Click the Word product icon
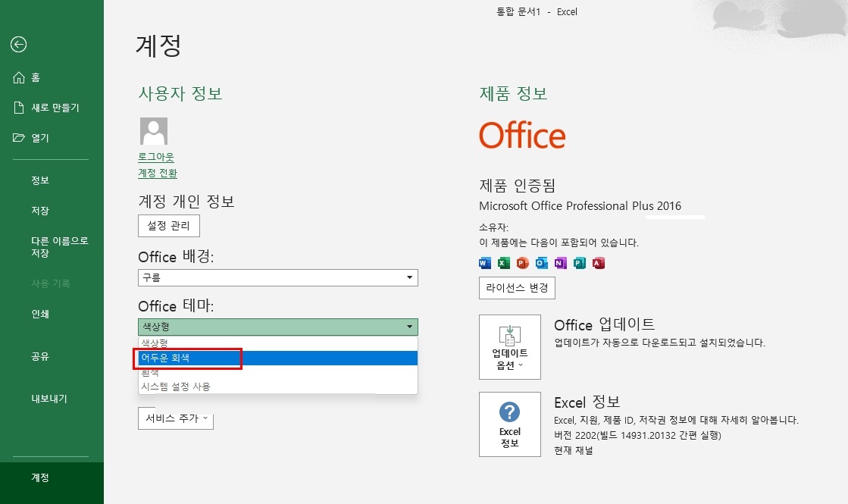The height and width of the screenshot is (504, 848). point(484,263)
